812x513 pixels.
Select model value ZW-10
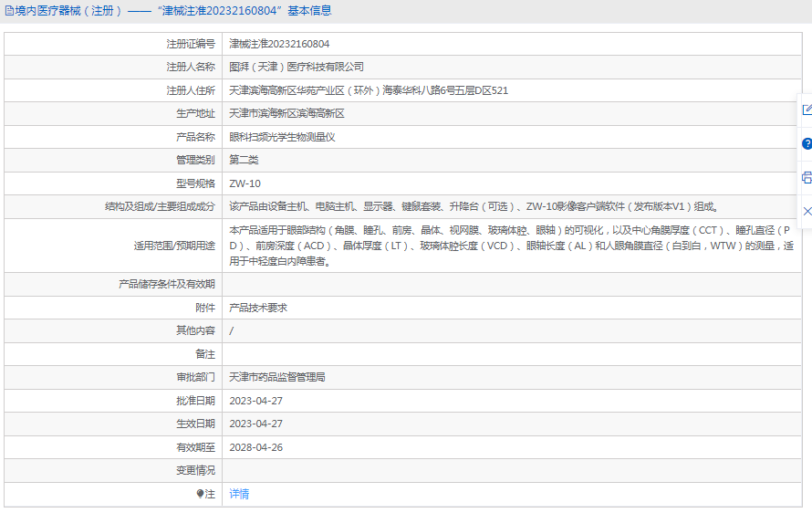245,184
